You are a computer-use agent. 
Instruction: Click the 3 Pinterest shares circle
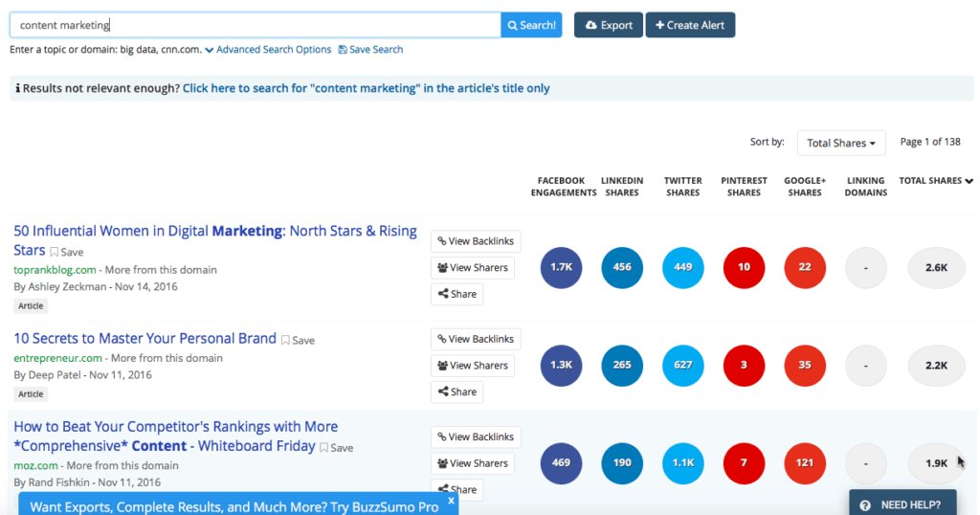pyautogui.click(x=744, y=366)
